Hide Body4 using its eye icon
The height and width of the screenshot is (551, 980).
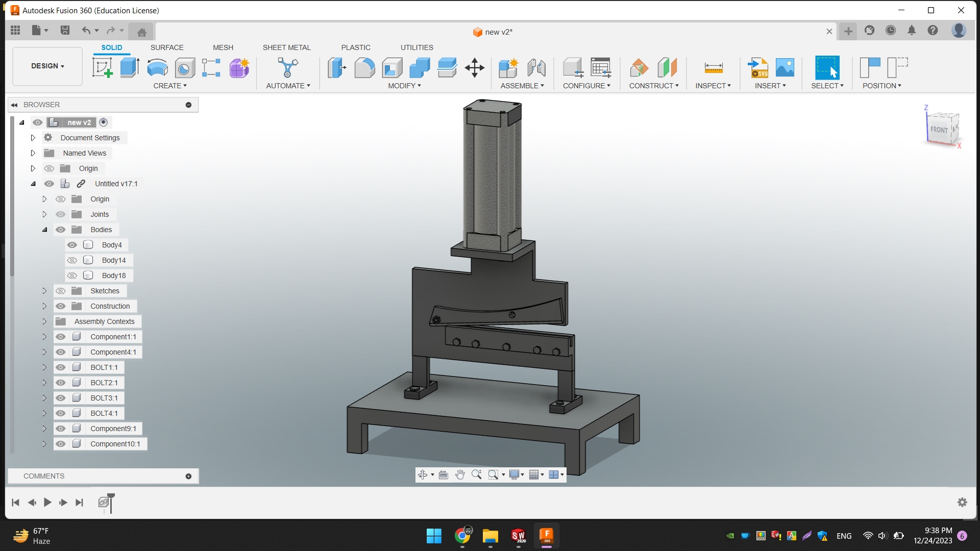[x=72, y=245]
